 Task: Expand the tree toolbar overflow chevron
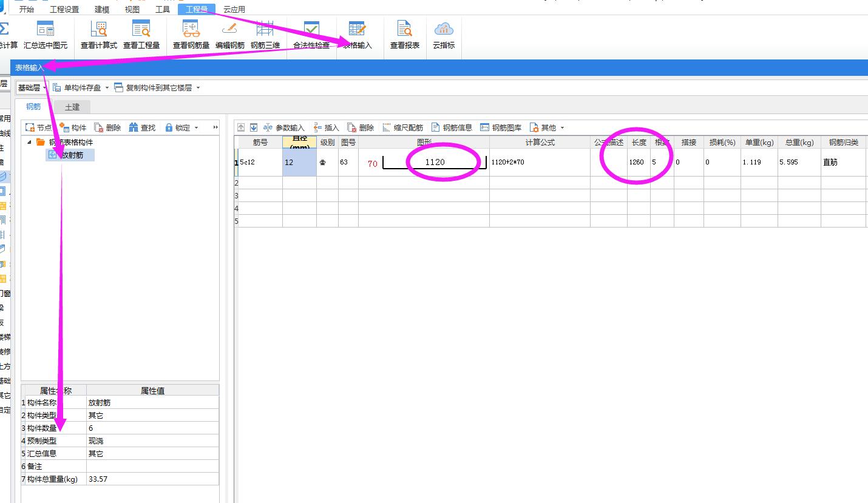click(215, 127)
